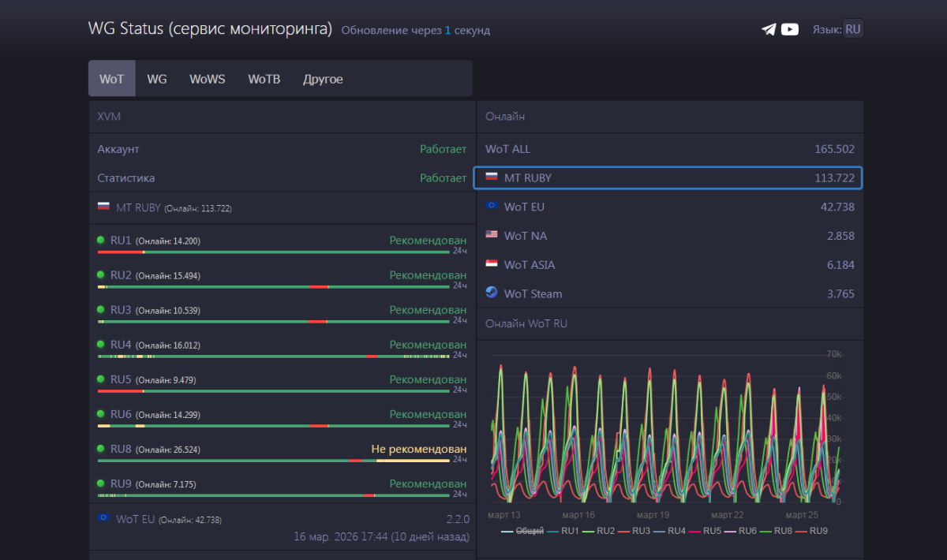This screenshot has width=947, height=560.
Task: Click the RU4 24h uptime status bar
Action: pyautogui.click(x=273, y=357)
